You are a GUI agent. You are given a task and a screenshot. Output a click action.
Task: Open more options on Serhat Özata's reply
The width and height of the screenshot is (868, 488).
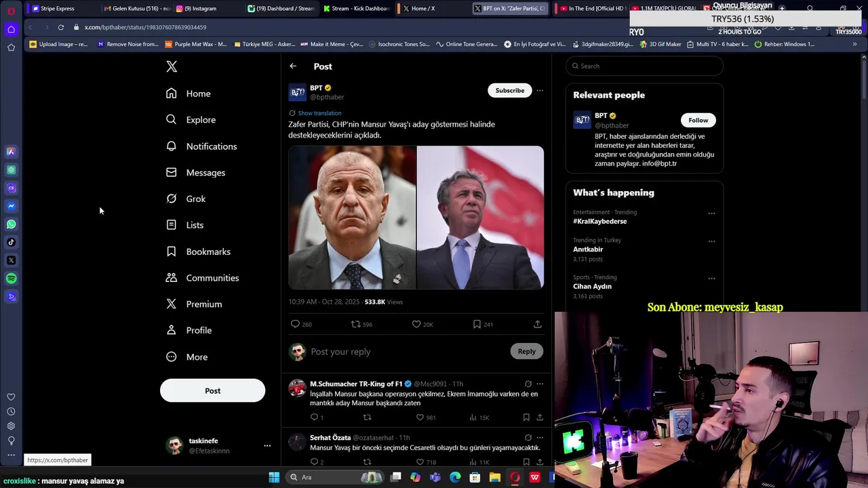(540, 437)
